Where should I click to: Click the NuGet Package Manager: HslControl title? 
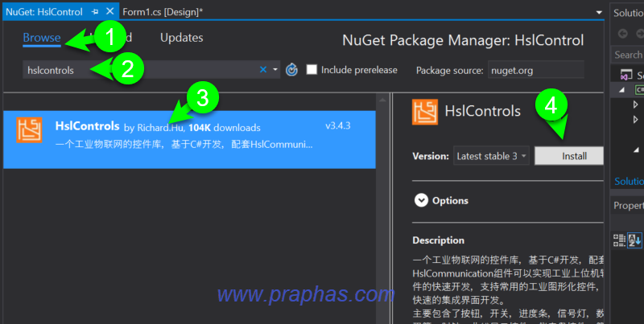coord(463,40)
